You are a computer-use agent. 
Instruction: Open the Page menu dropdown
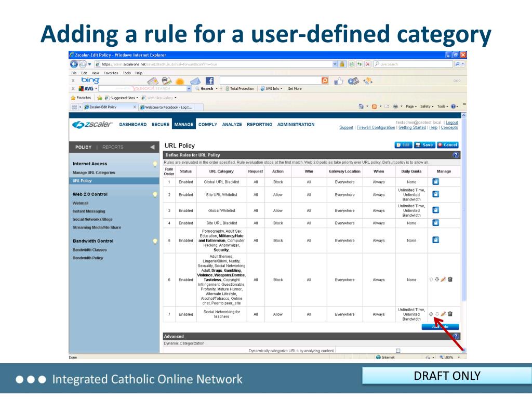tap(411, 107)
